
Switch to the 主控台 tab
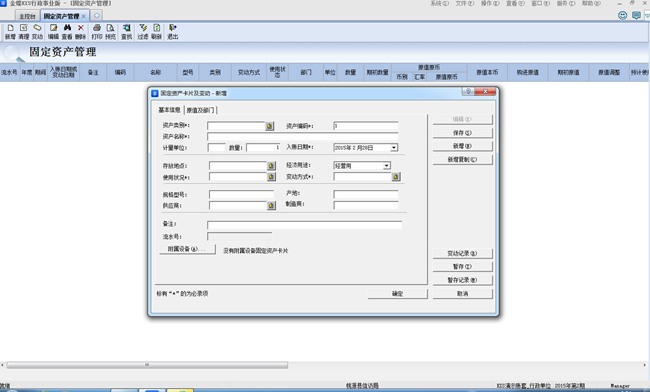coord(27,16)
